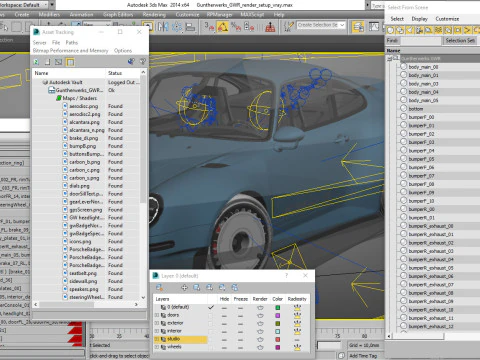480x360 pixels.
Task: Click the interior layer color swatch
Action: pyautogui.click(x=277, y=331)
